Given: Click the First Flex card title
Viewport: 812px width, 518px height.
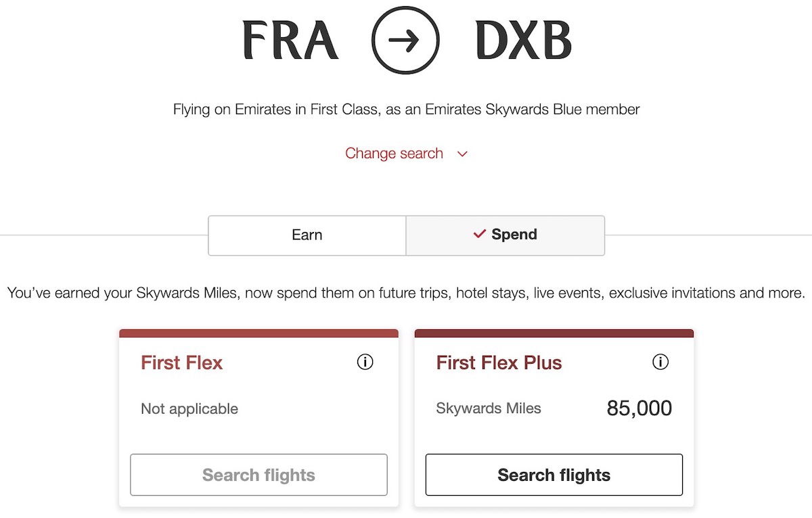Looking at the screenshot, I should point(181,363).
